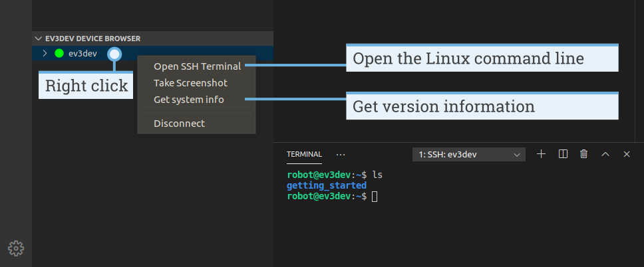Maximize terminal panel with up chevron
Image resolution: width=644 pixels, height=267 pixels.
605,154
